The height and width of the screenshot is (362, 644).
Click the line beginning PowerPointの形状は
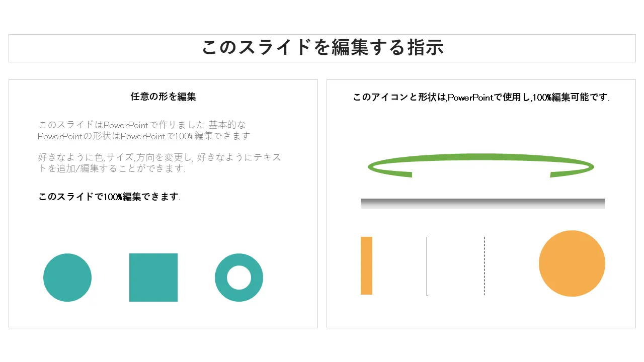click(144, 136)
